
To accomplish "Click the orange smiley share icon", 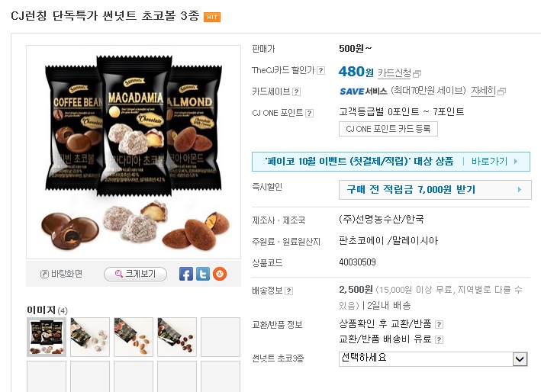I will pyautogui.click(x=220, y=274).
